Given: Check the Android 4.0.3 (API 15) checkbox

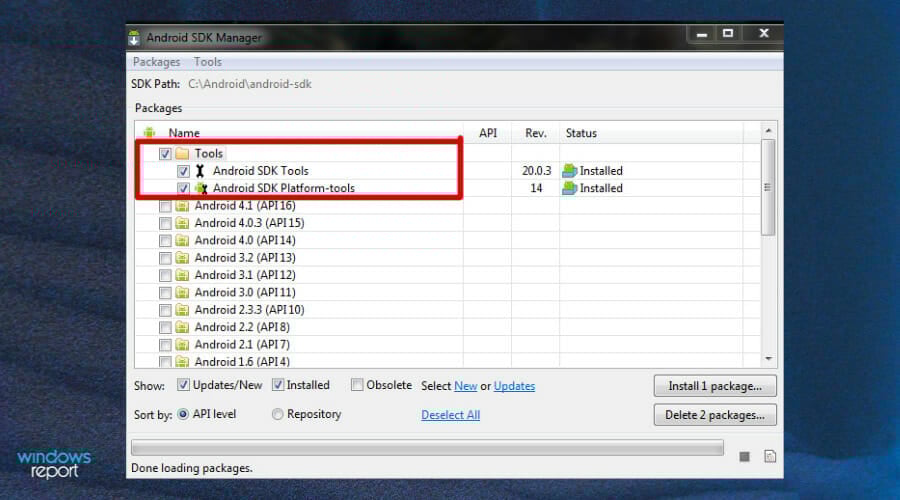Looking at the screenshot, I should (x=165, y=223).
